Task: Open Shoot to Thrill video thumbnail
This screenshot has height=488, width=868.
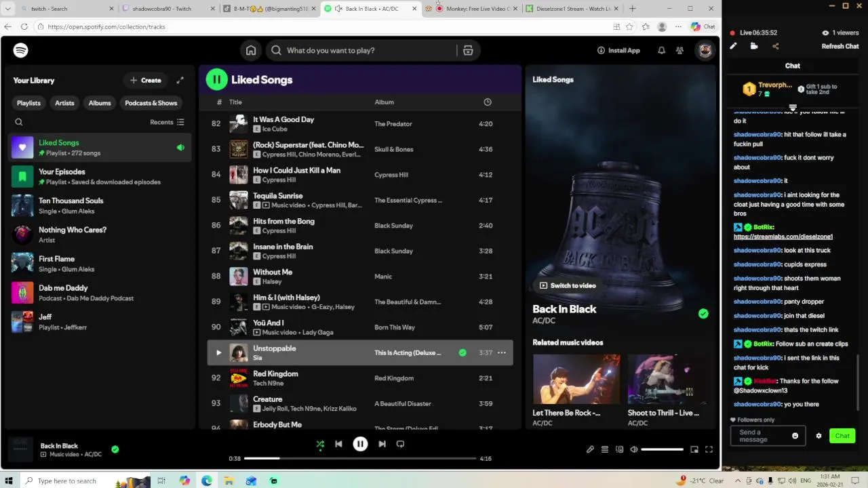Action: click(x=671, y=379)
